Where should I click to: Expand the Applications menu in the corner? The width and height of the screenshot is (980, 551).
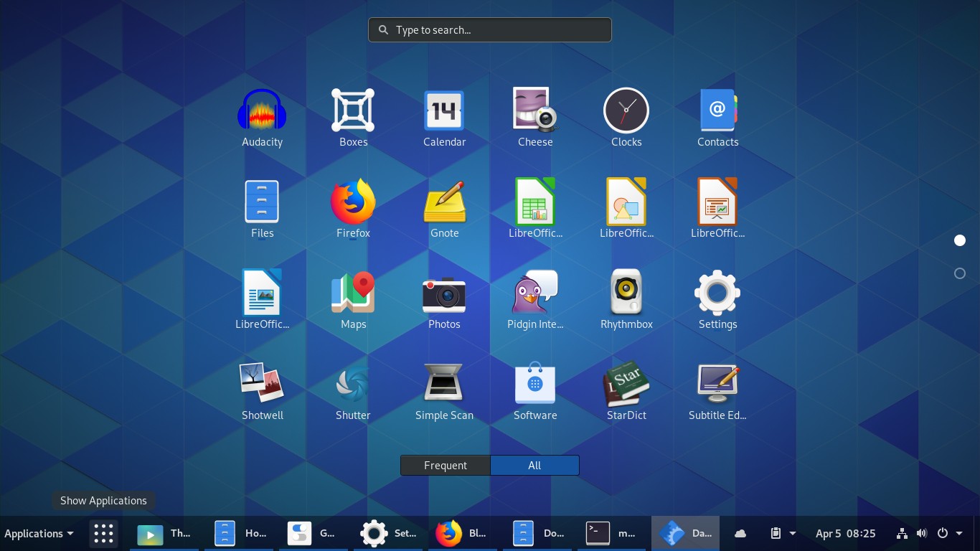pyautogui.click(x=39, y=533)
